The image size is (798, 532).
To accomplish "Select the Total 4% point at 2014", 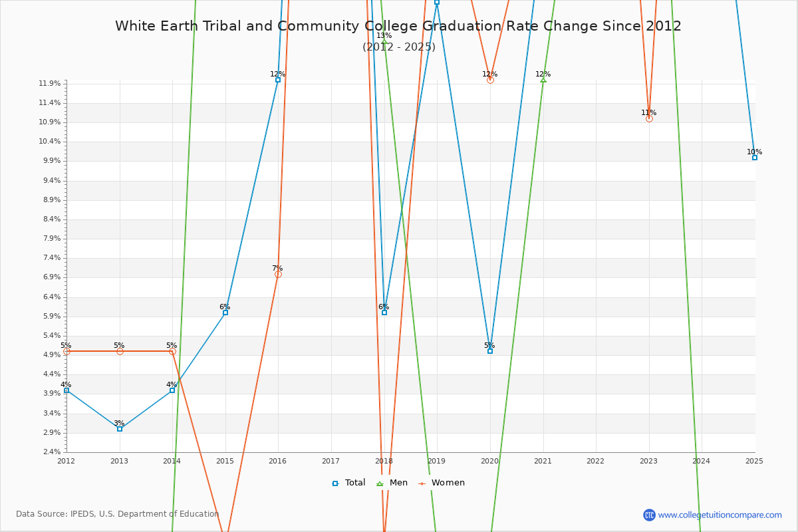I will tap(172, 390).
